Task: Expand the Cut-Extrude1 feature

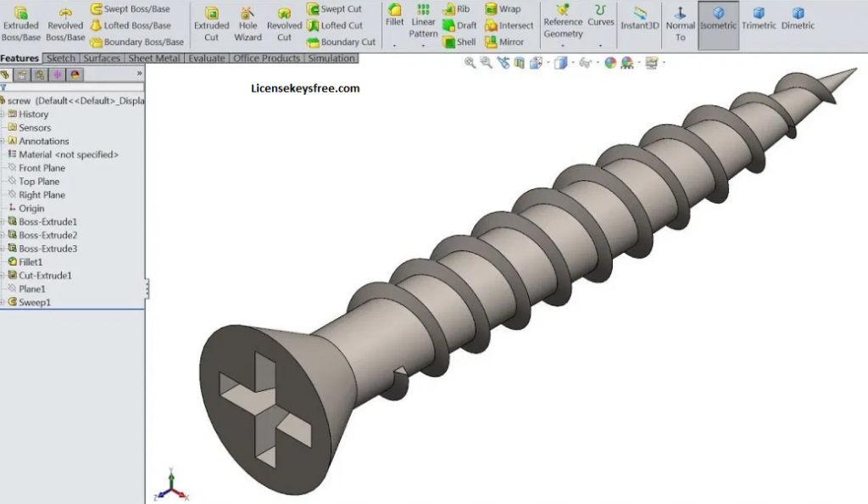Action: (3, 275)
